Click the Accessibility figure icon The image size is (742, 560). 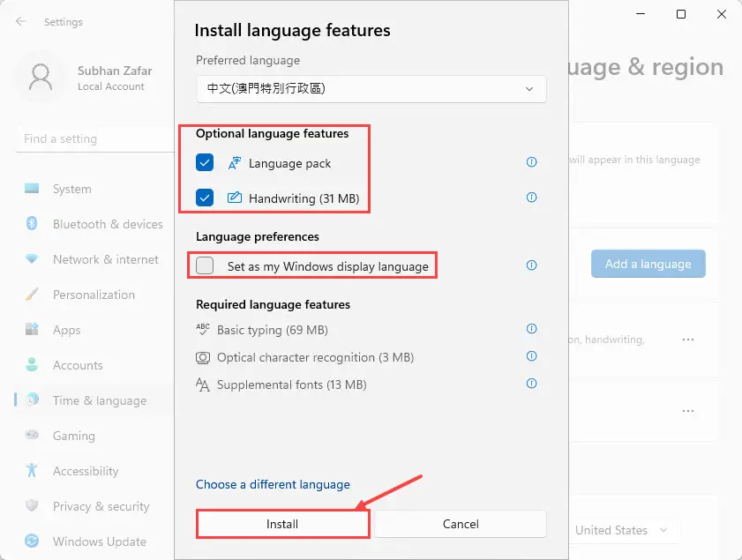click(32, 470)
